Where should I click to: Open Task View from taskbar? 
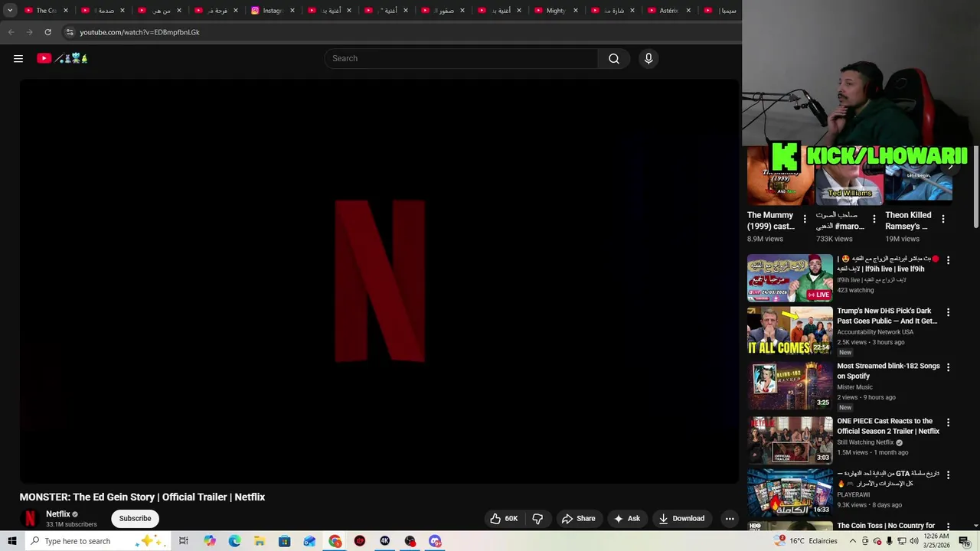(x=184, y=541)
